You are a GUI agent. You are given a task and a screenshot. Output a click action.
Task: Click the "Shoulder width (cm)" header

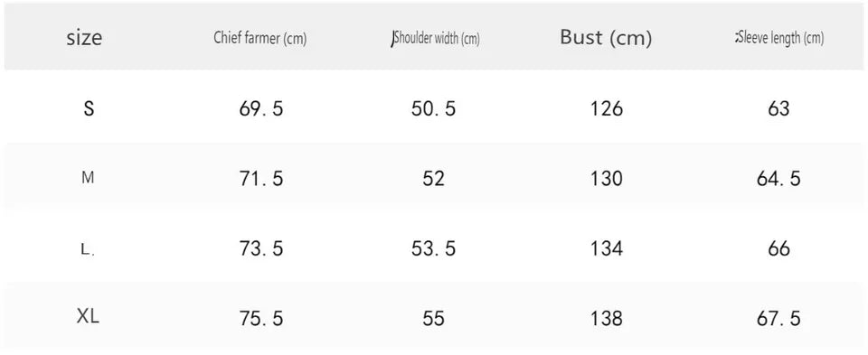point(435,39)
